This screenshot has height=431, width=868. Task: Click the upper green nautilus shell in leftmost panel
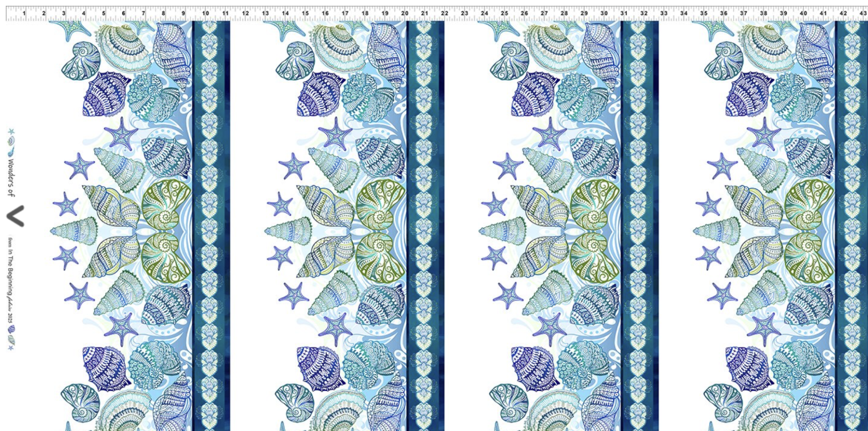[x=166, y=204]
